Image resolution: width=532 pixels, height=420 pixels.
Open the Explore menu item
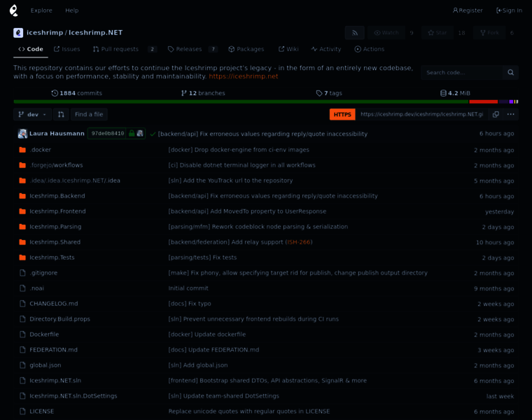41,10
